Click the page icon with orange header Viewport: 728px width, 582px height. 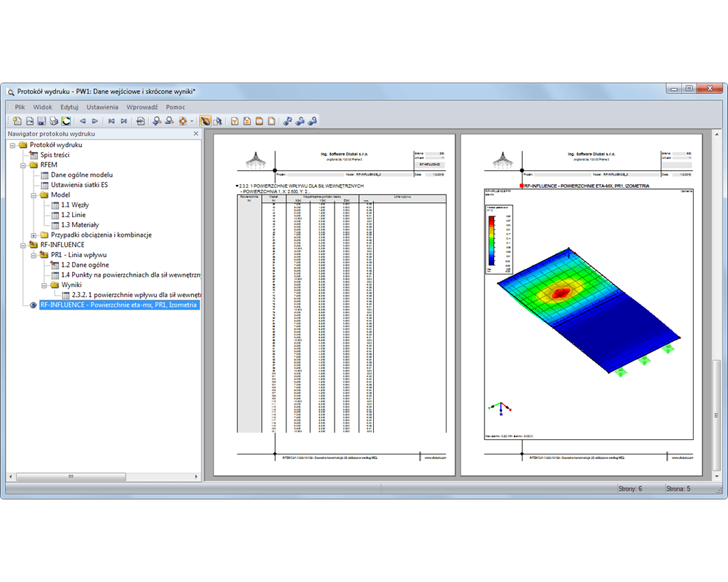tap(259, 121)
